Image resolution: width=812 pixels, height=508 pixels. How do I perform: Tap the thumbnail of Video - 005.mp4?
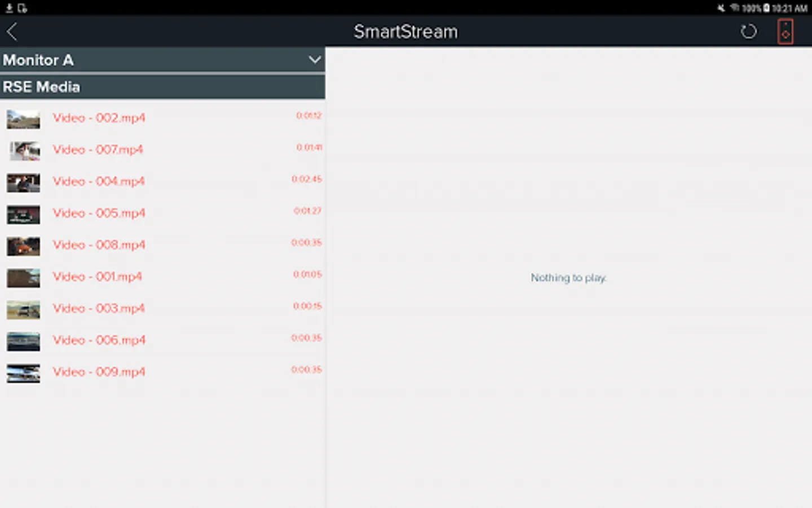(x=24, y=214)
